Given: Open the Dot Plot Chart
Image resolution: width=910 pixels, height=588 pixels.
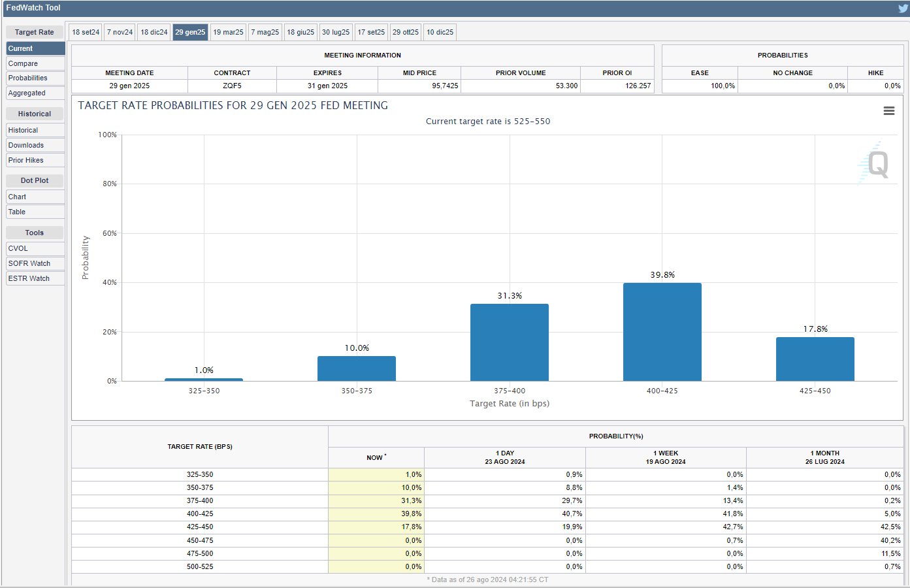Looking at the screenshot, I should [35, 197].
